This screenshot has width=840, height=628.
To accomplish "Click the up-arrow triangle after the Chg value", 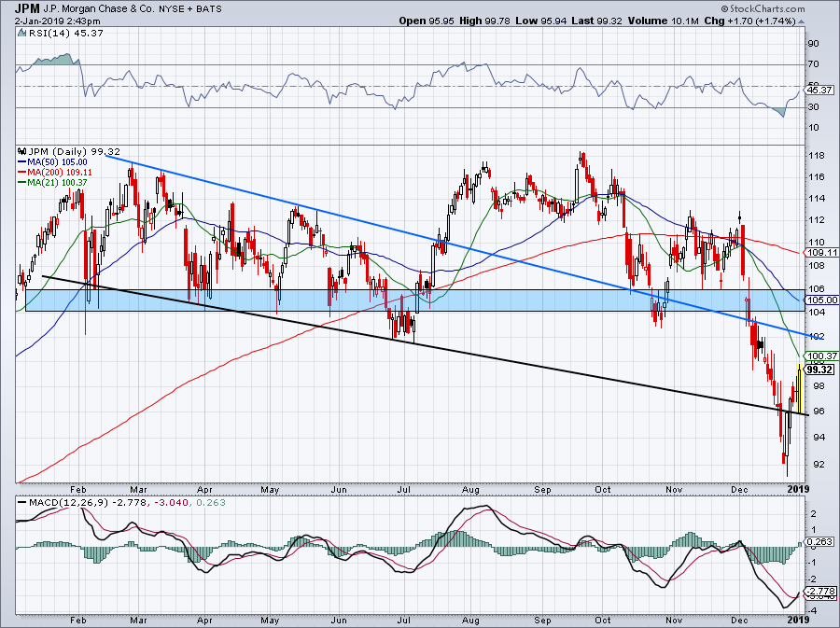I will coord(802,22).
